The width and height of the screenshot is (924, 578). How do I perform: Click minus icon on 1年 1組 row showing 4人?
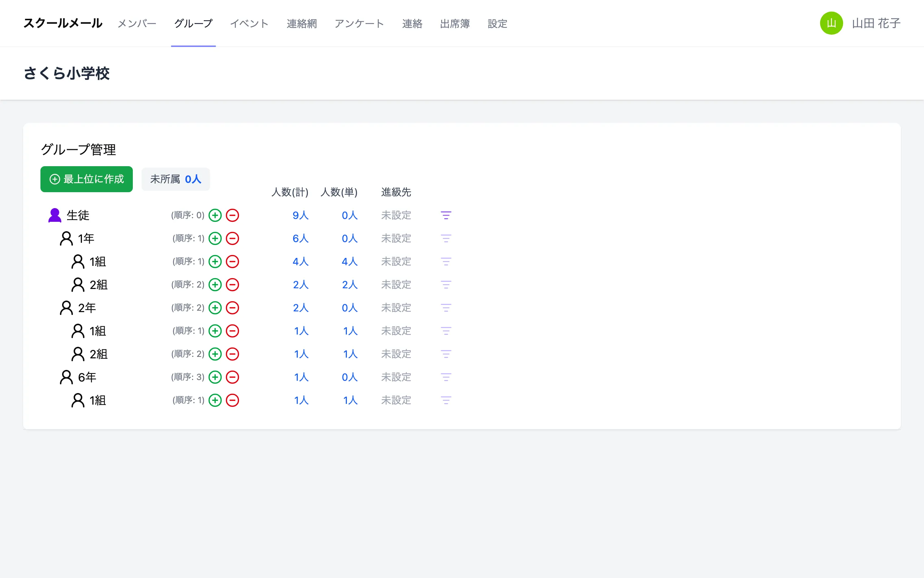(232, 262)
